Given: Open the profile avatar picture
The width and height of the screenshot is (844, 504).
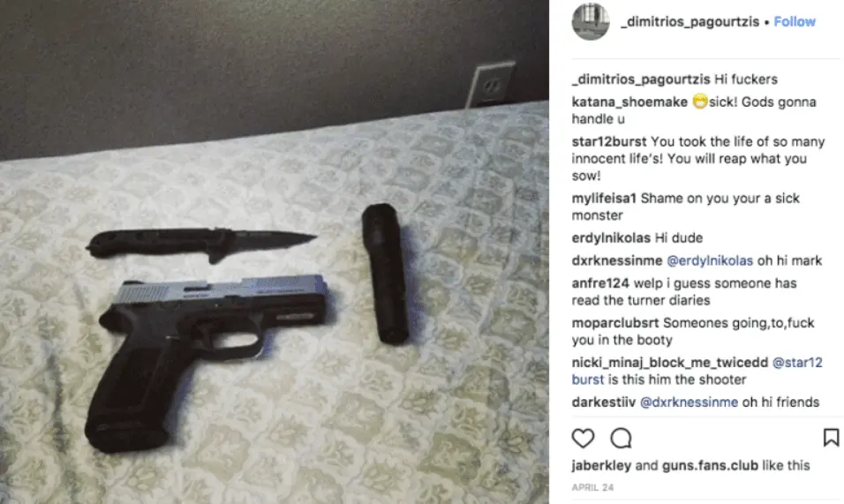Looking at the screenshot, I should (x=591, y=21).
